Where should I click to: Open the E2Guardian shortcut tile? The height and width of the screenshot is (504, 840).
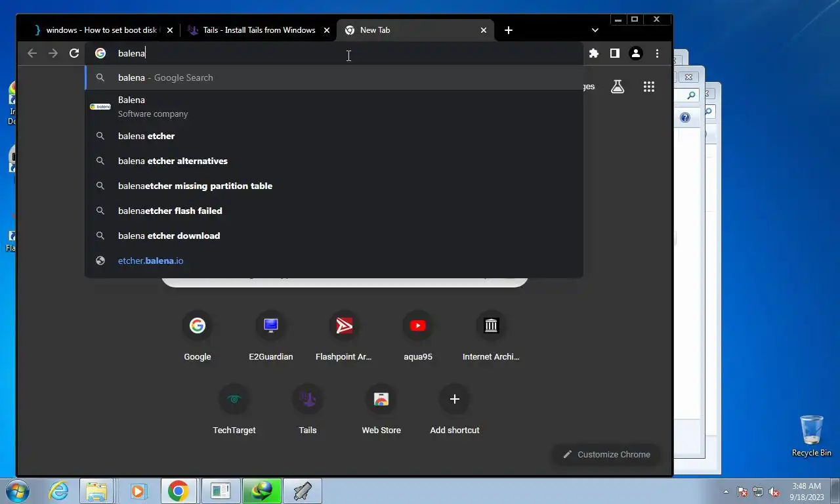tap(271, 337)
